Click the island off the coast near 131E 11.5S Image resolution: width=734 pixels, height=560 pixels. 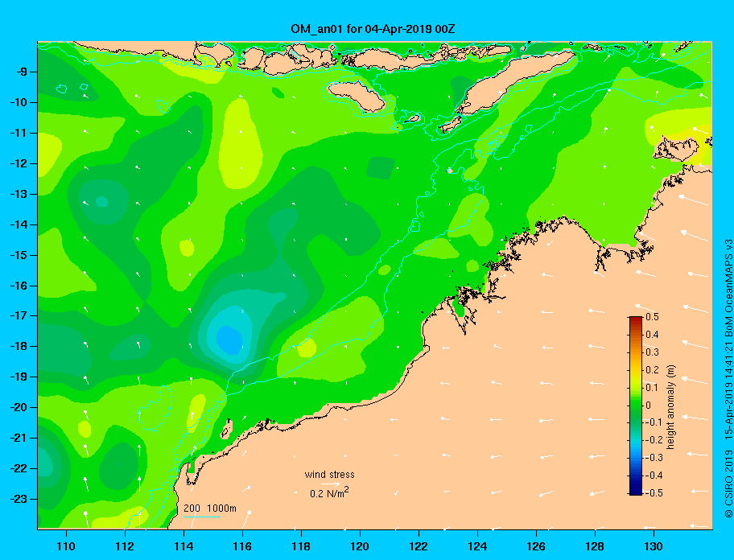(x=676, y=150)
